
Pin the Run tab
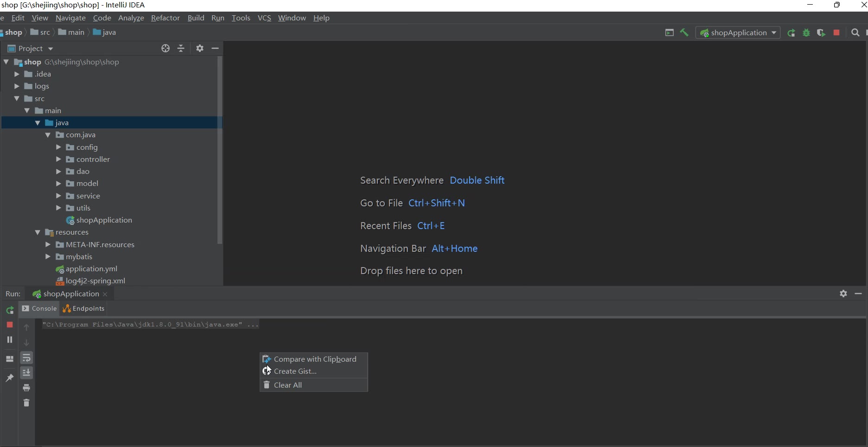pos(10,378)
